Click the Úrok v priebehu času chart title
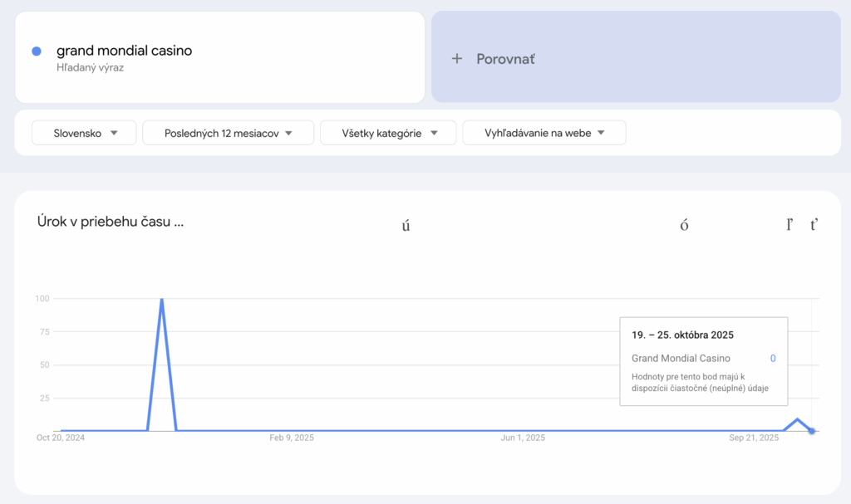The height and width of the screenshot is (504, 851). (110, 222)
